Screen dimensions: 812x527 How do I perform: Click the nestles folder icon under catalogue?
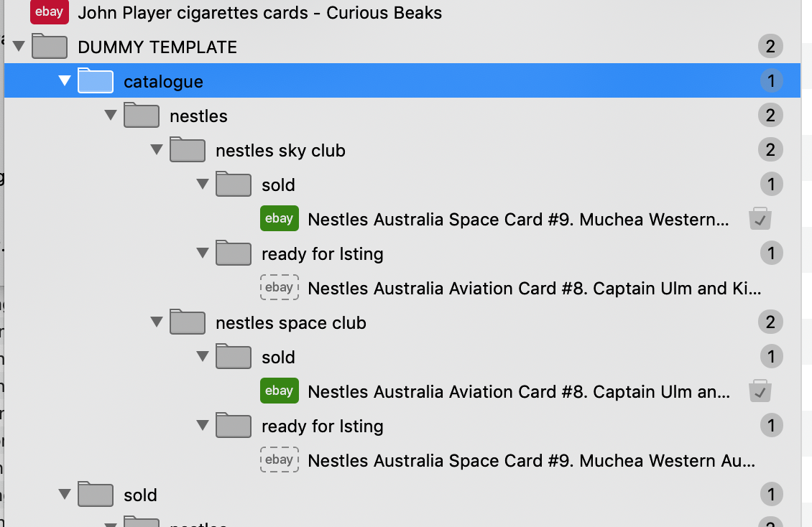(142, 115)
